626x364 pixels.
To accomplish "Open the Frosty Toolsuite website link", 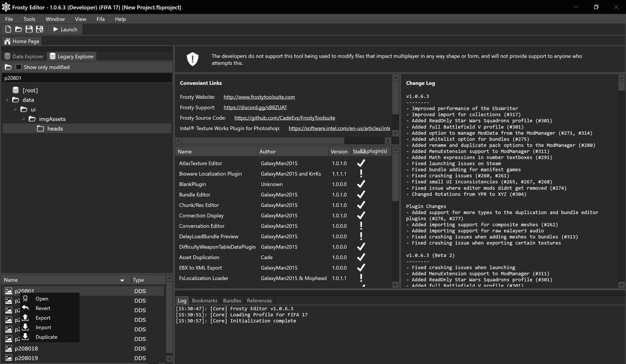I will tap(259, 97).
